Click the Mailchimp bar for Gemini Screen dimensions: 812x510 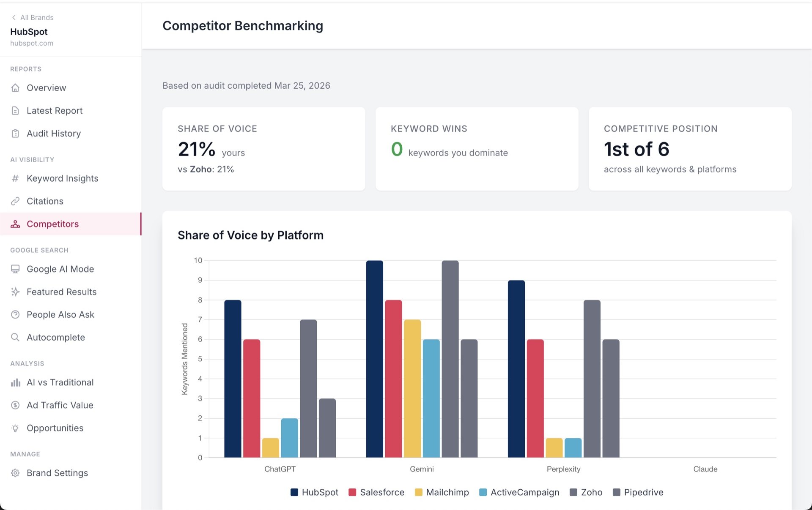pyautogui.click(x=412, y=389)
